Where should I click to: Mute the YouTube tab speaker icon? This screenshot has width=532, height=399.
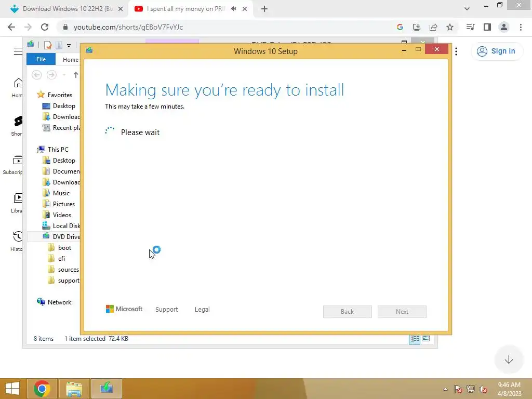click(x=233, y=9)
